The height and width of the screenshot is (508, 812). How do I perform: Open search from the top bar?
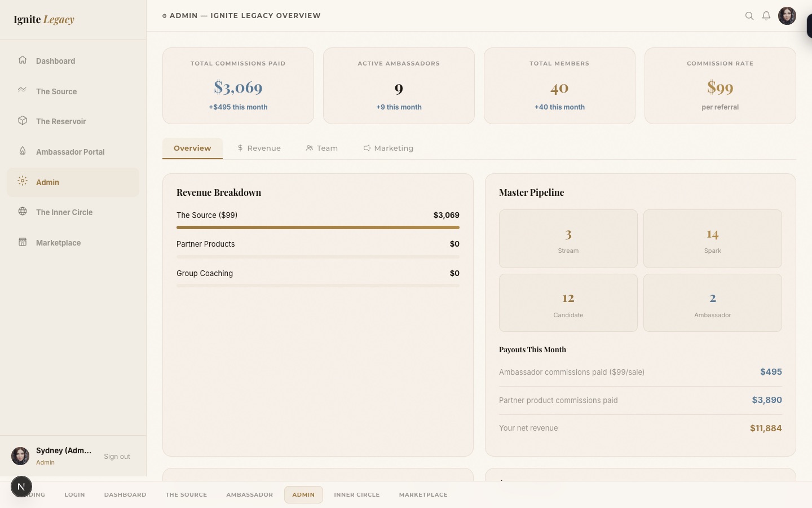[x=749, y=16]
